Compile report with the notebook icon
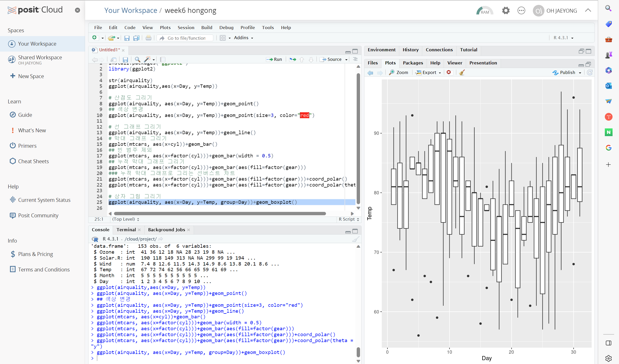 (x=162, y=60)
